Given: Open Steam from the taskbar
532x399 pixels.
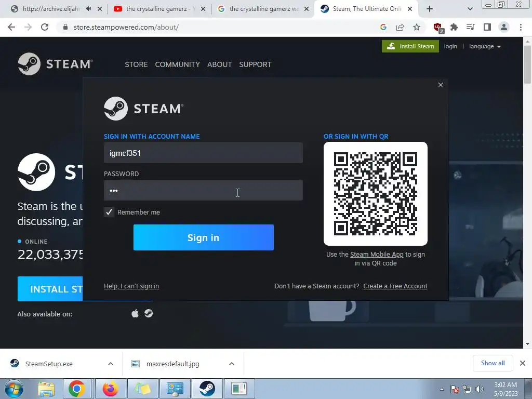Looking at the screenshot, I should click(x=207, y=389).
